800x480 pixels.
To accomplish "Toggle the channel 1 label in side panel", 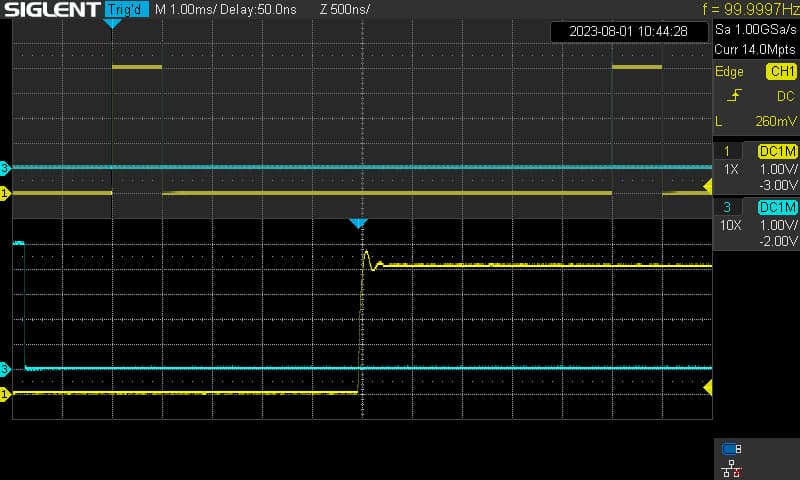I will point(727,151).
